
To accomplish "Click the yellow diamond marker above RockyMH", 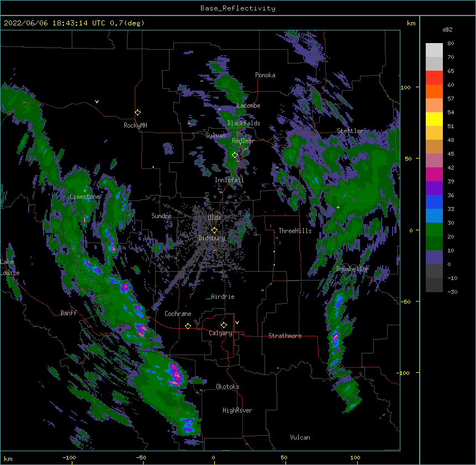I will (x=138, y=112).
